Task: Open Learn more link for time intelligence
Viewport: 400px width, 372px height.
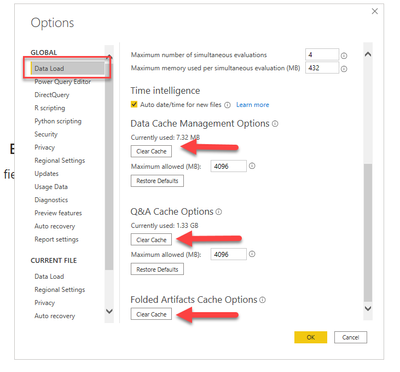Action: tap(253, 105)
